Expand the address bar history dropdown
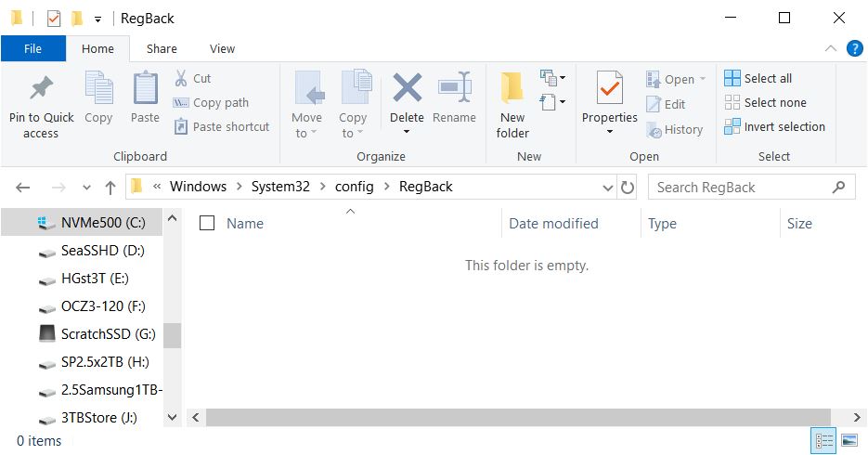Viewport: 868px width, 455px height. point(607,188)
